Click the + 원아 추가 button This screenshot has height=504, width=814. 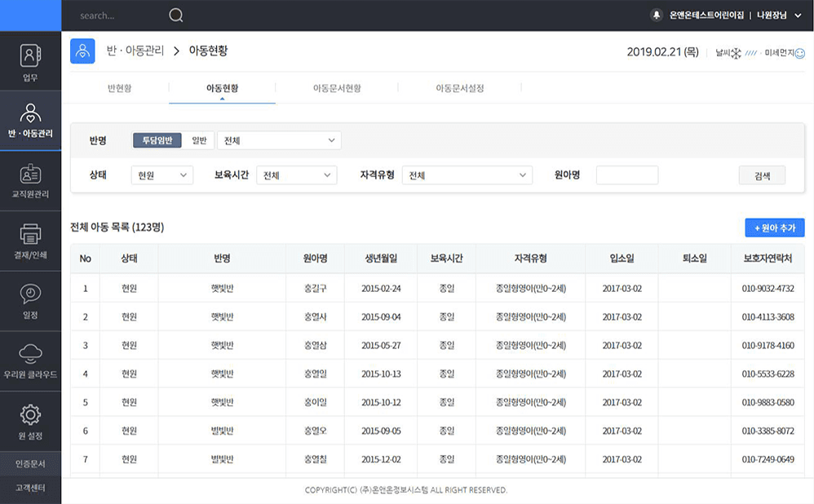pos(774,228)
